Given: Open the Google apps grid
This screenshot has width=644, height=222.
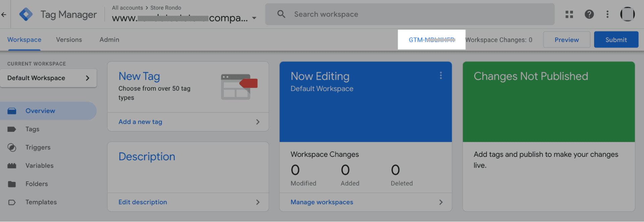Looking at the screenshot, I should [x=569, y=14].
